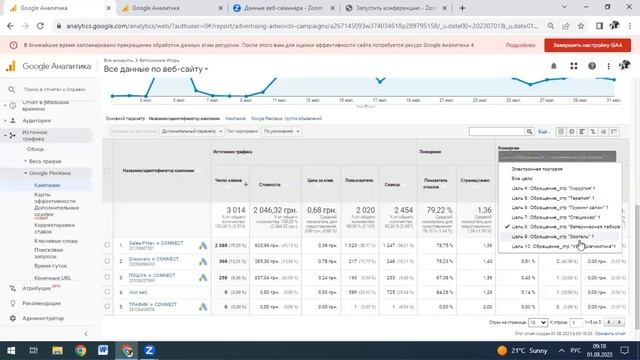This screenshot has height=360, width=640.
Task: Open the notifications bell in Analytics header
Action: coord(553,66)
